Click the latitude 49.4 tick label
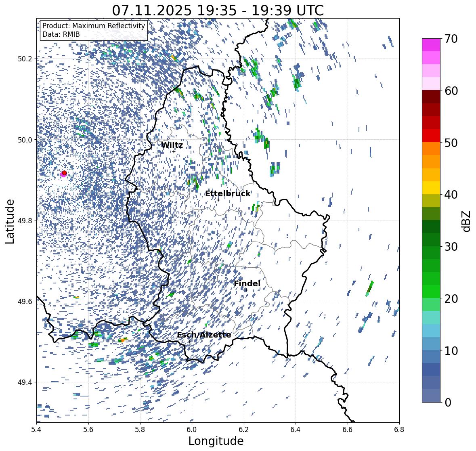This screenshot has width=476, height=451. [25, 382]
